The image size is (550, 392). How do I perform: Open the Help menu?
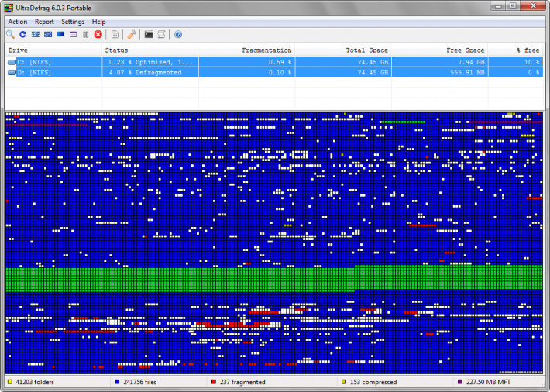tap(99, 22)
